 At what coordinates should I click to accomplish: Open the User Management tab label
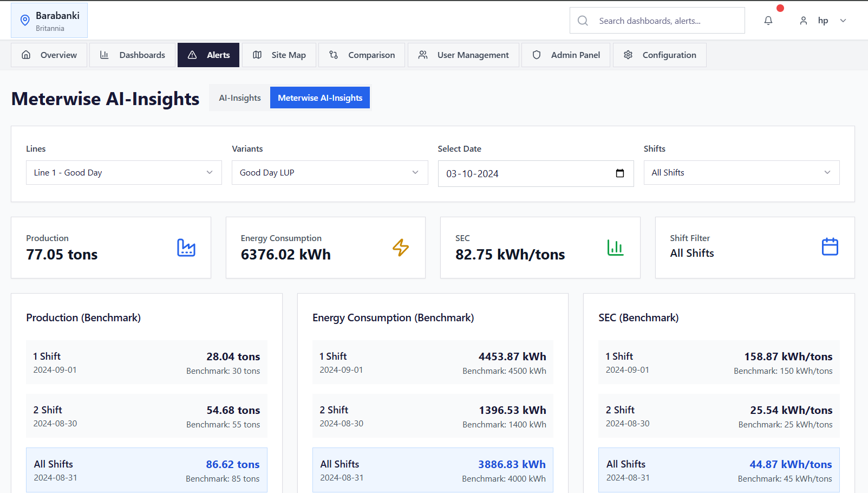click(473, 55)
